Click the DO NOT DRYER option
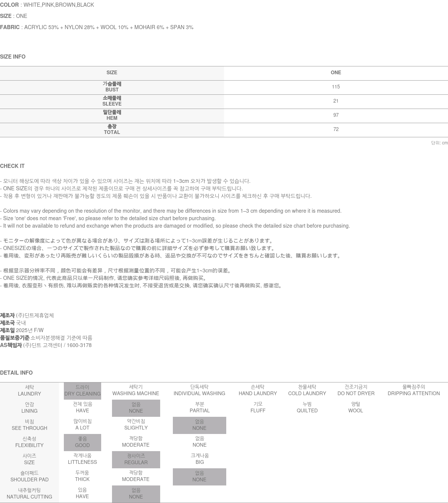Screen dimensions: 448x503 [356, 391]
